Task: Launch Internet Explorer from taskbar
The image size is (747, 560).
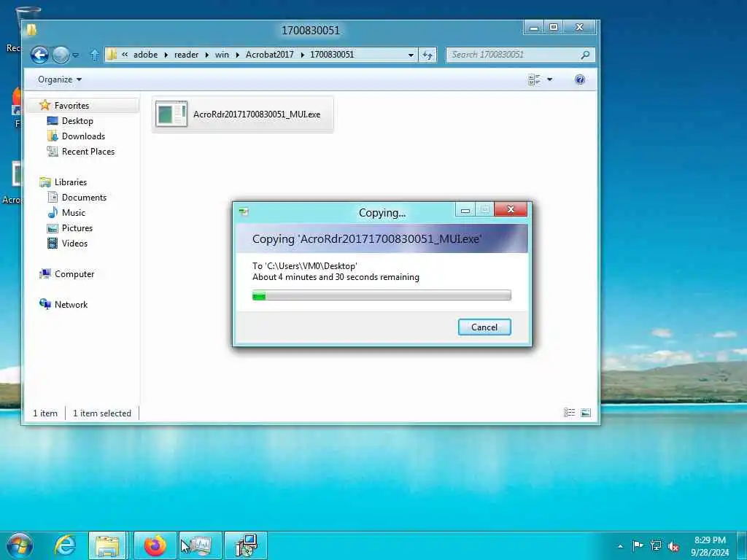Action: click(x=65, y=545)
